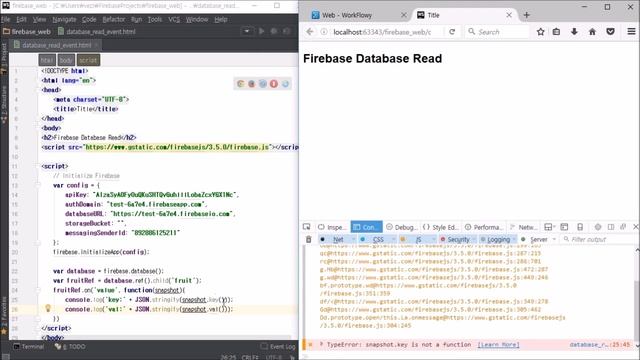
Task: Close the database_read_event.html editor tab
Action: pos(97,45)
